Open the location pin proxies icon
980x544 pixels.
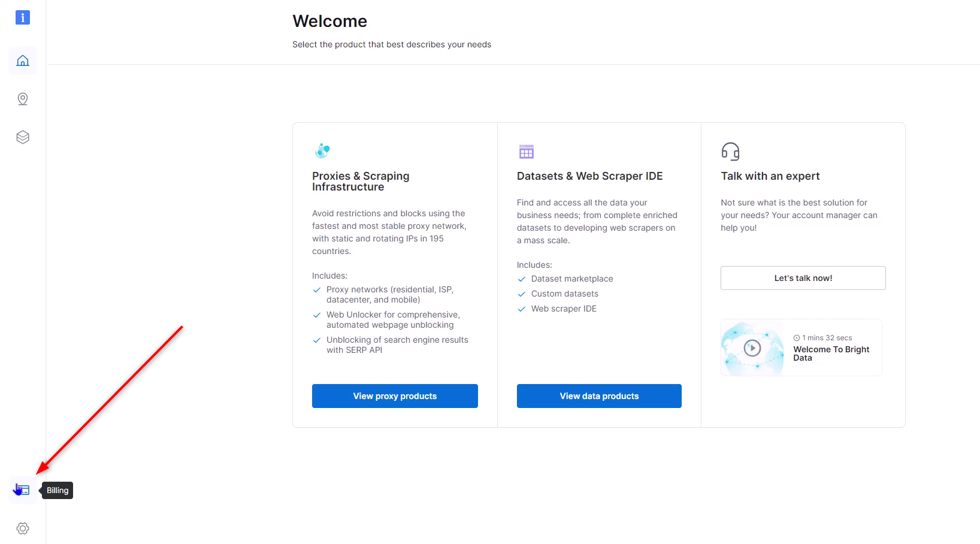click(x=23, y=99)
